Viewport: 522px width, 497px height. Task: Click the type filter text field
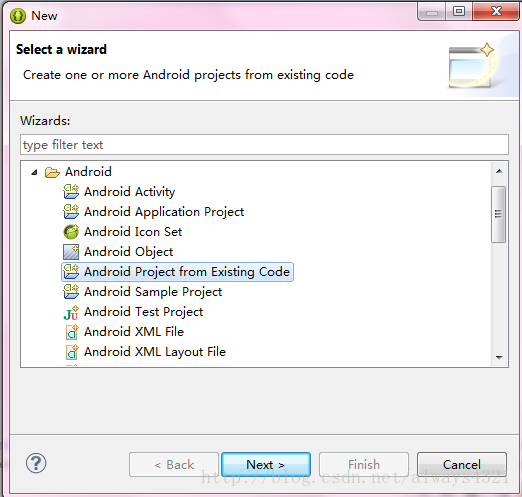click(264, 145)
